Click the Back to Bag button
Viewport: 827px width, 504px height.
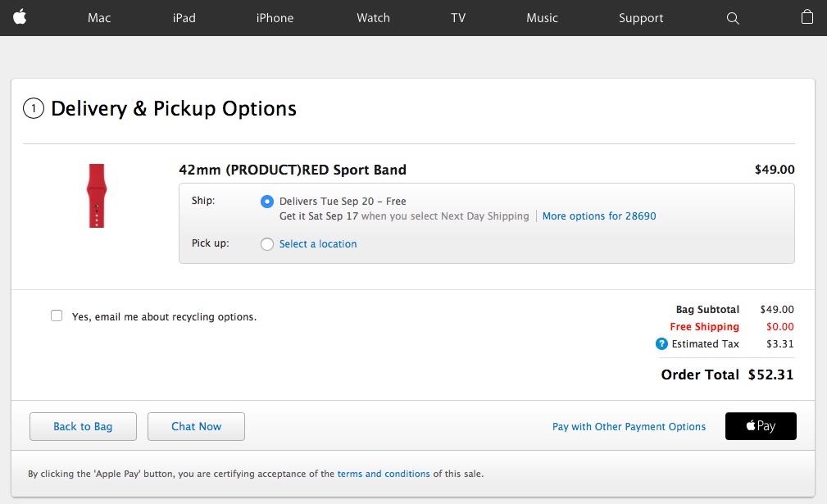[83, 426]
